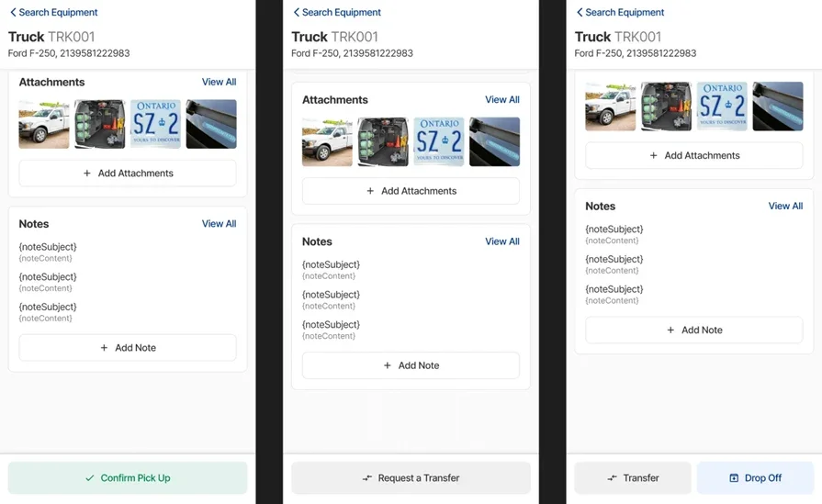Open View All for Notes on Request a Transfer screen

point(501,241)
